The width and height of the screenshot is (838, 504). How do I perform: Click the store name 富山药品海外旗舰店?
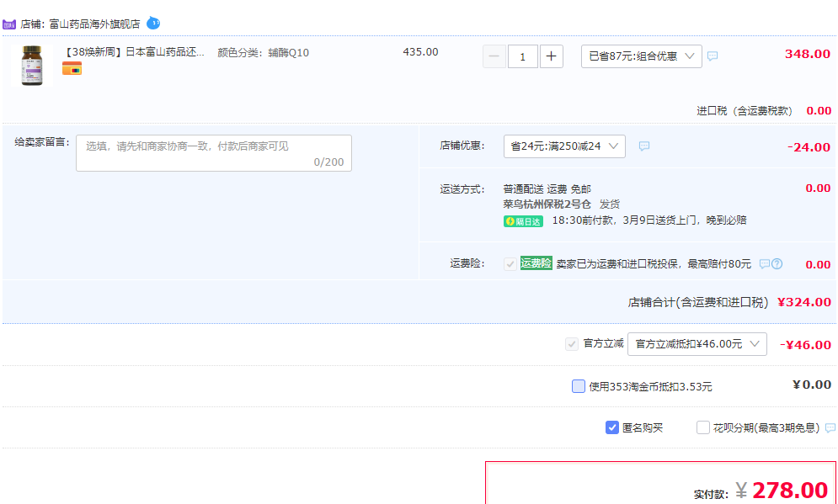point(94,24)
